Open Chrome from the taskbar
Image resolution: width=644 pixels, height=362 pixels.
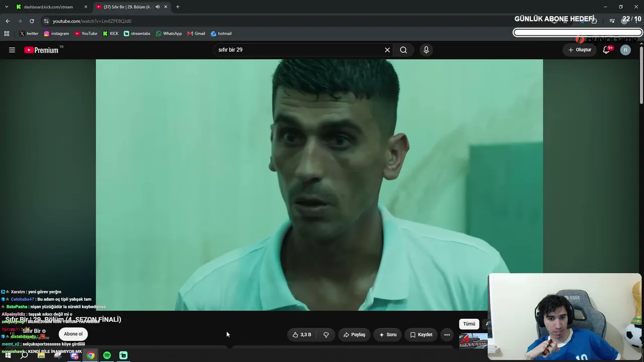(x=91, y=355)
